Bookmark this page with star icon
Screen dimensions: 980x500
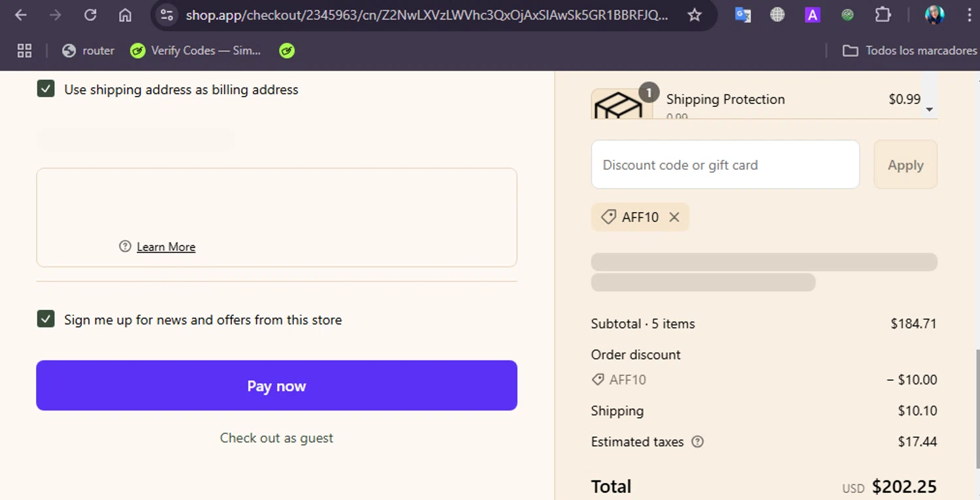point(694,15)
